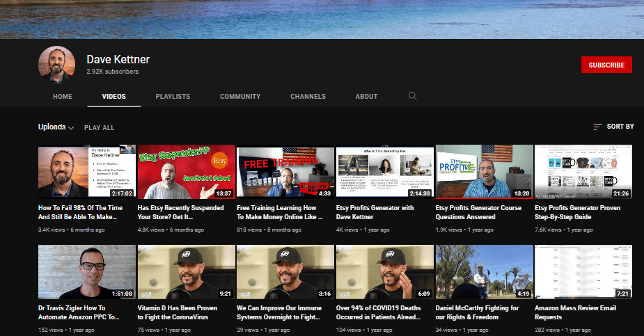
Task: Go to the Community tab
Action: click(240, 97)
